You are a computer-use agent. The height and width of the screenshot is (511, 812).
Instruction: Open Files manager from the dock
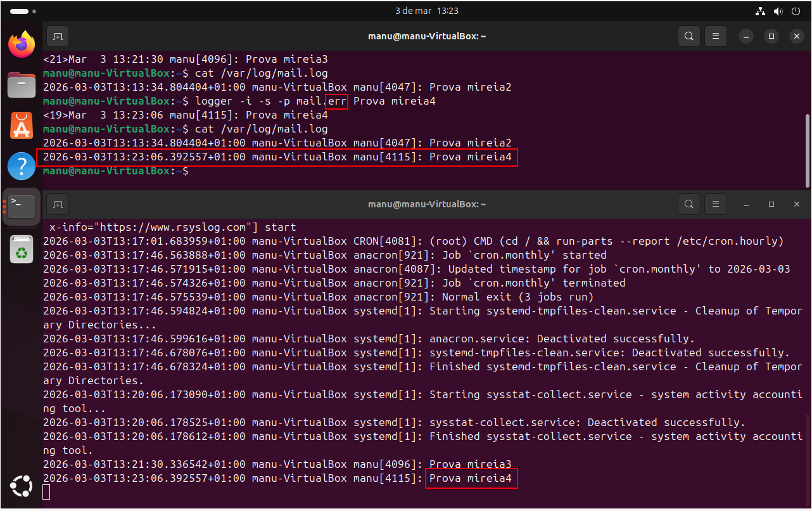(x=22, y=85)
